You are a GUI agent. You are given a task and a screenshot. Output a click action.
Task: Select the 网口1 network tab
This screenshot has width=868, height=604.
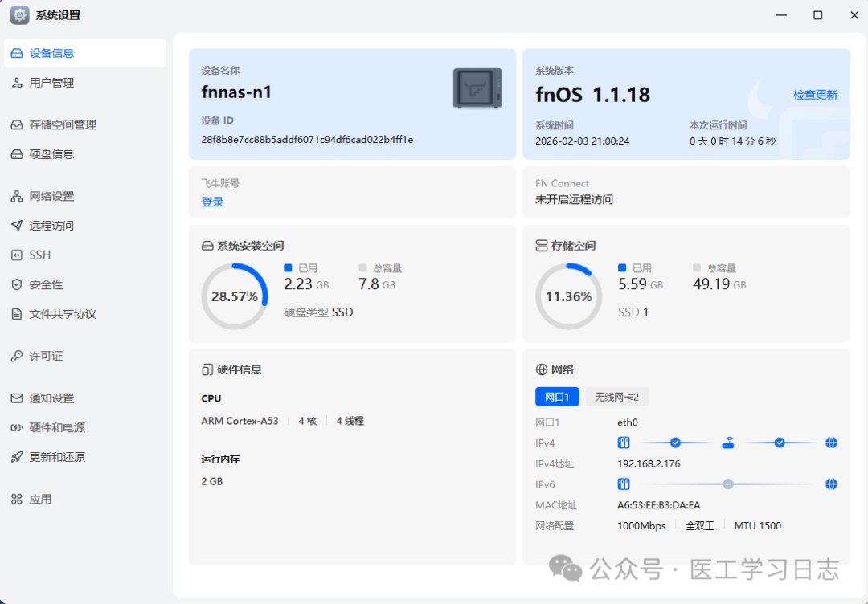558,396
